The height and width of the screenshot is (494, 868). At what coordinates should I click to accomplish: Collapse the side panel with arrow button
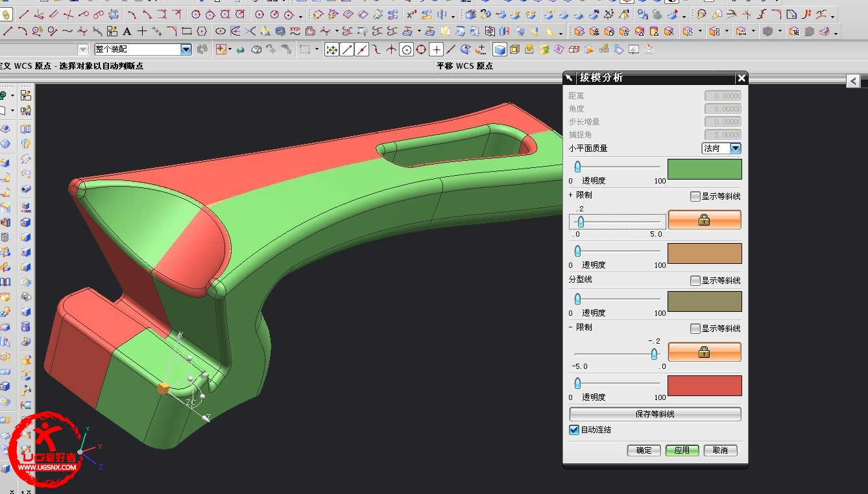pos(853,80)
